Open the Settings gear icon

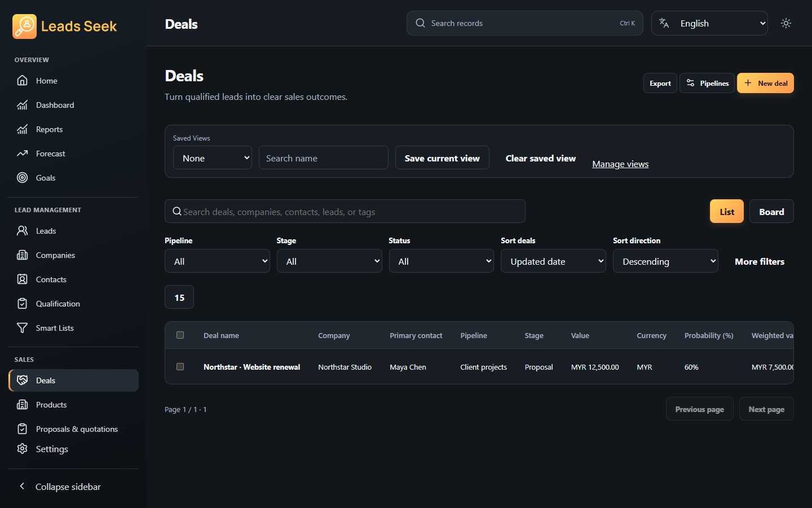coord(23,449)
